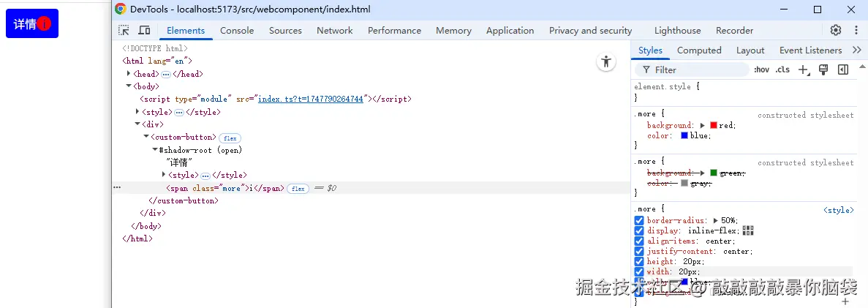Open the Memory tab
Viewport: 868px width, 308px height.
click(453, 31)
